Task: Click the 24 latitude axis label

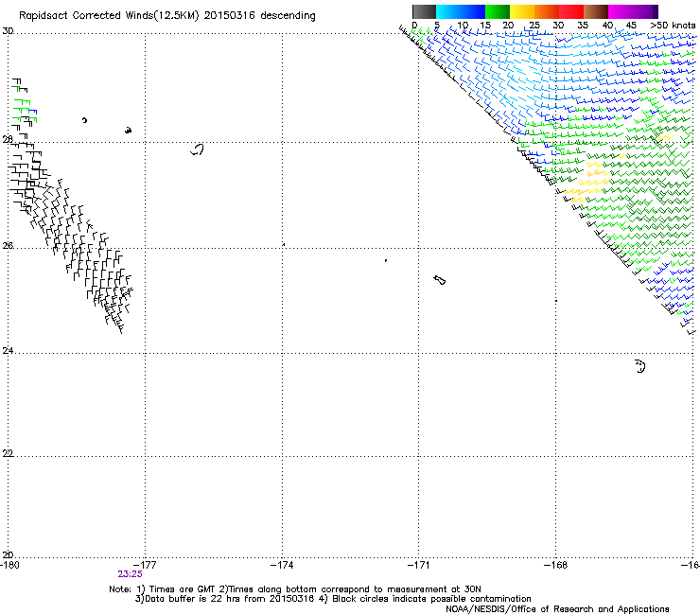Action: [8, 351]
